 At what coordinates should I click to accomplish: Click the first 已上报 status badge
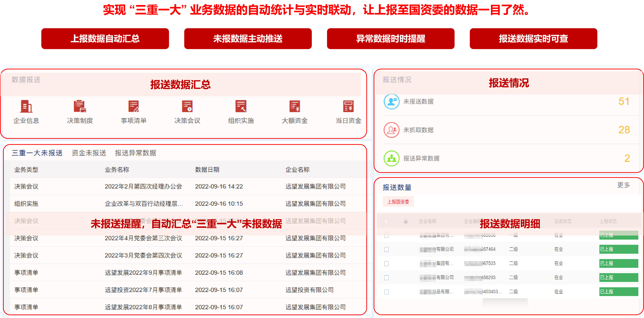pos(619,235)
